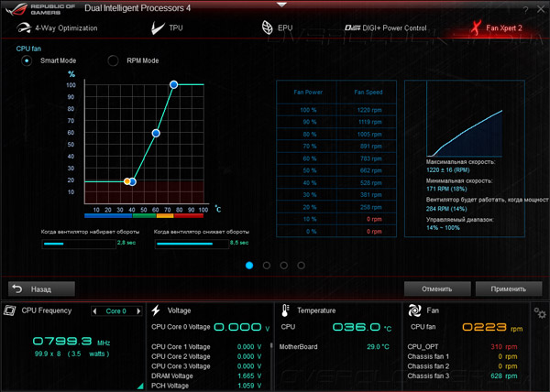Click the Назад back button
The width and height of the screenshot is (550, 392).
pos(41,289)
